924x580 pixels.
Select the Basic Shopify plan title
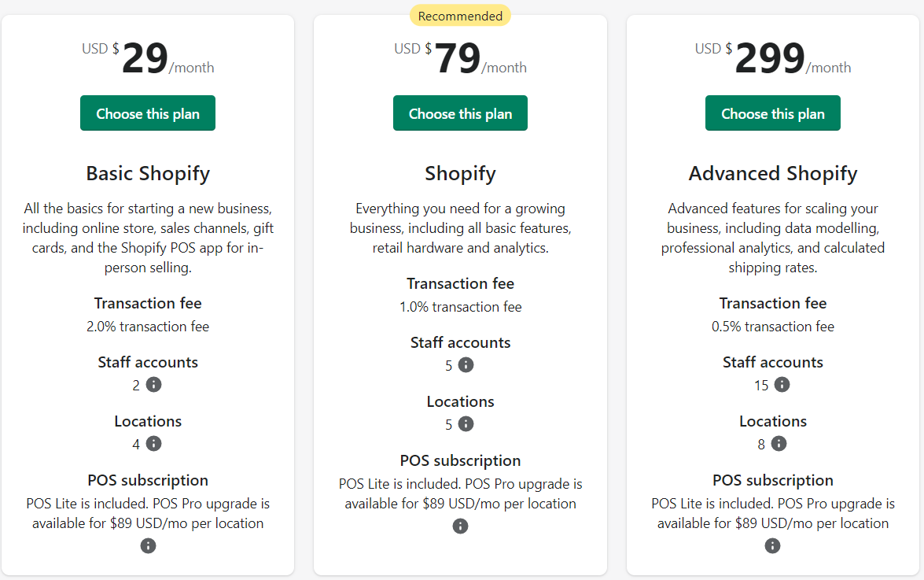148,173
